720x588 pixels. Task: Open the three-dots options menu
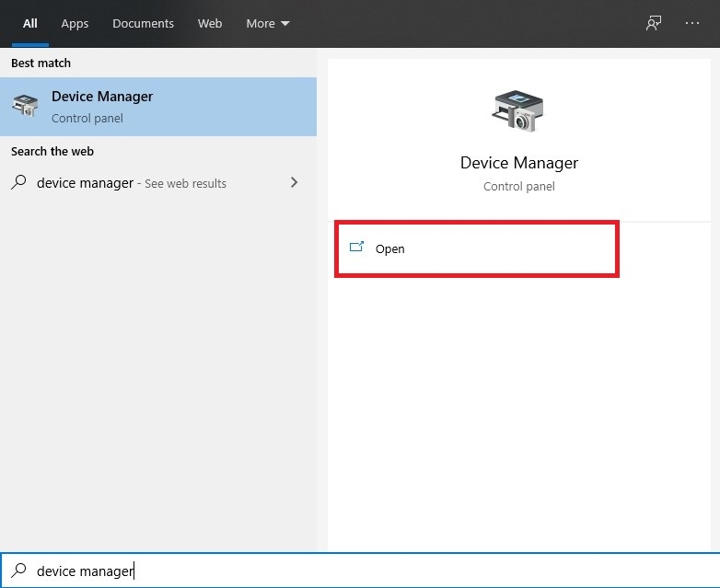click(x=692, y=23)
